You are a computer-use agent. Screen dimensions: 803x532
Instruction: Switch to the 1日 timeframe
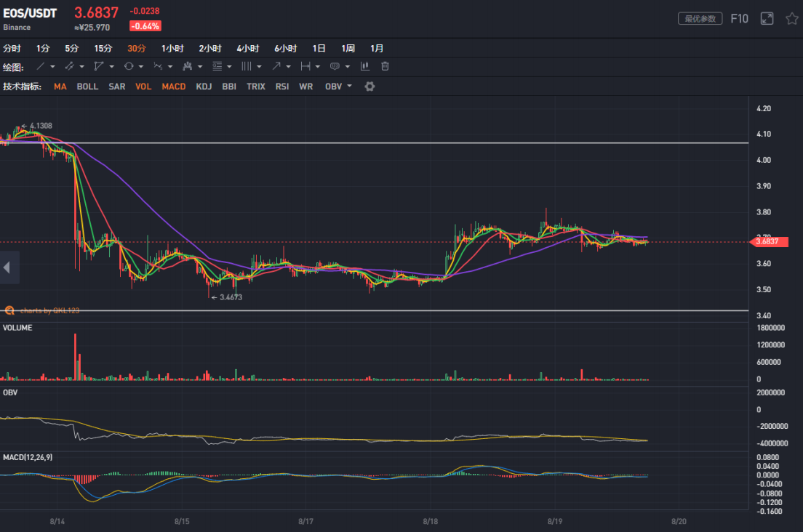(x=319, y=49)
